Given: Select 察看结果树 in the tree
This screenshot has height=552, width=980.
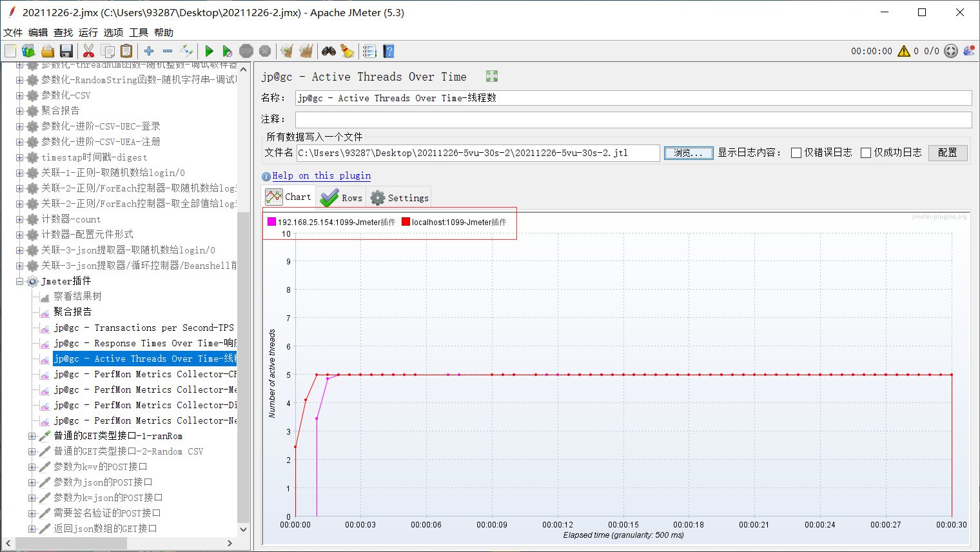Looking at the screenshot, I should [x=77, y=297].
